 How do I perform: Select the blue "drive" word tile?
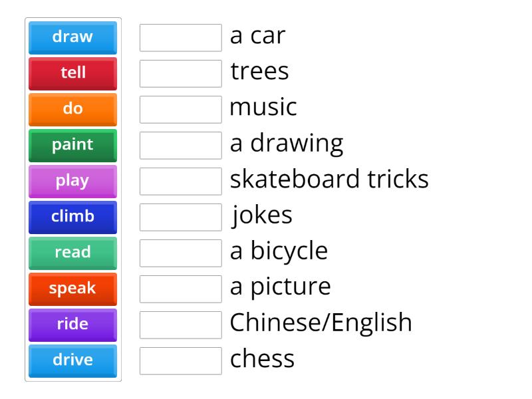(73, 360)
